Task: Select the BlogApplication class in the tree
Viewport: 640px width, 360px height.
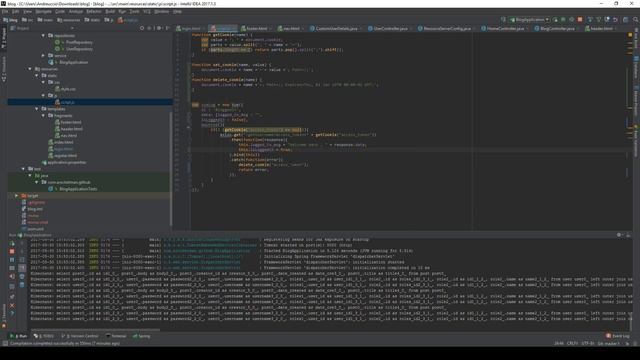Action: [68, 62]
